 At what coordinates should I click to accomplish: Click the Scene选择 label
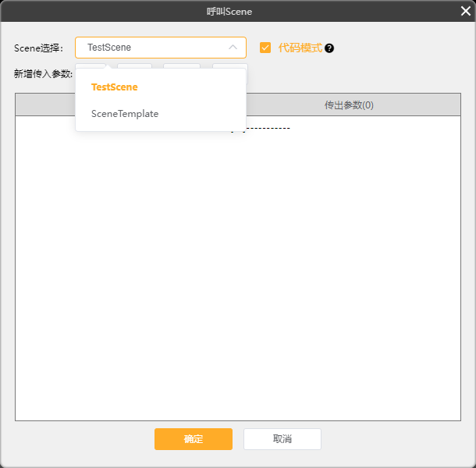tap(39, 48)
